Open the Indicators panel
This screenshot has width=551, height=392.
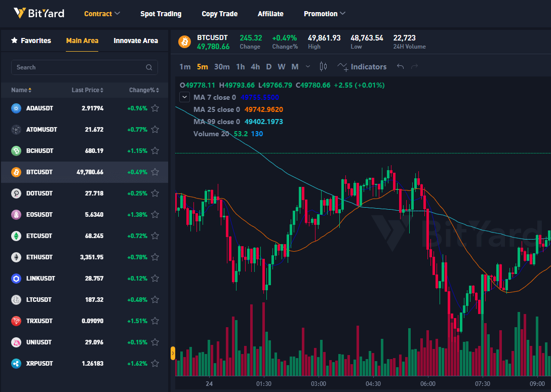(362, 66)
